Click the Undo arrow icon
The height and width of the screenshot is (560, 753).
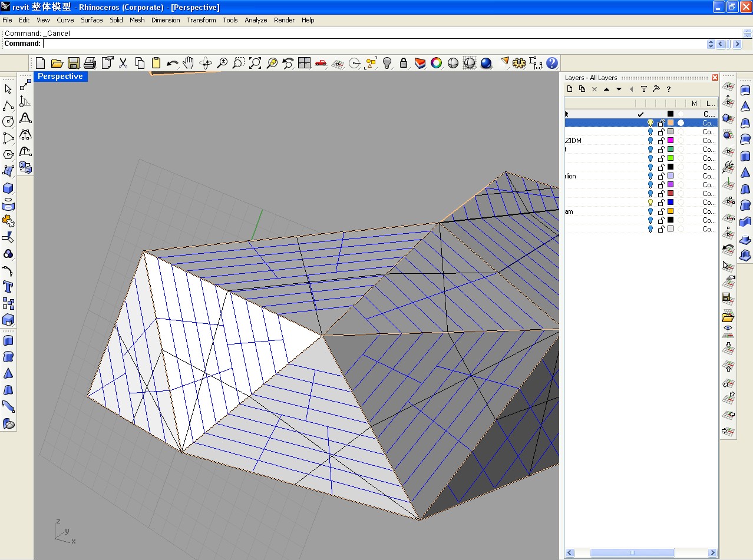tap(172, 63)
